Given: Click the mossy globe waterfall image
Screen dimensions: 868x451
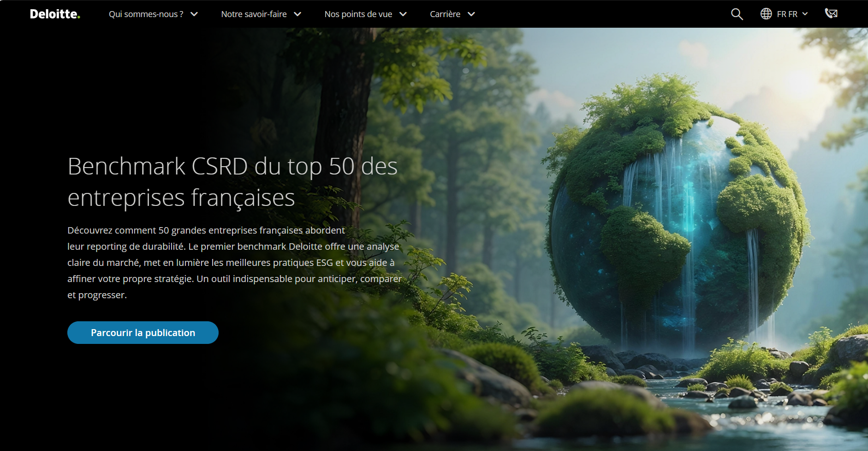Looking at the screenshot, I should click(x=678, y=217).
